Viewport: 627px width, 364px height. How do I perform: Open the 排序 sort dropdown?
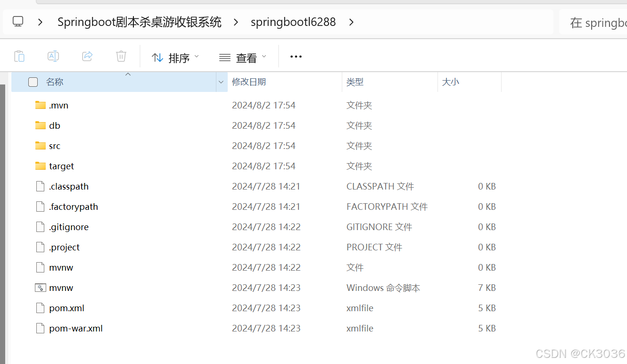(175, 57)
